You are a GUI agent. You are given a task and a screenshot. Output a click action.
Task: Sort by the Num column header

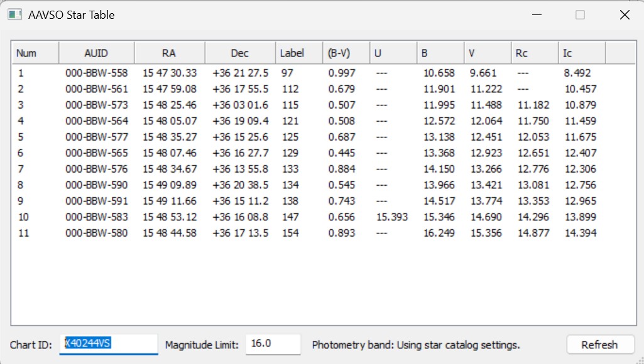tap(36, 53)
